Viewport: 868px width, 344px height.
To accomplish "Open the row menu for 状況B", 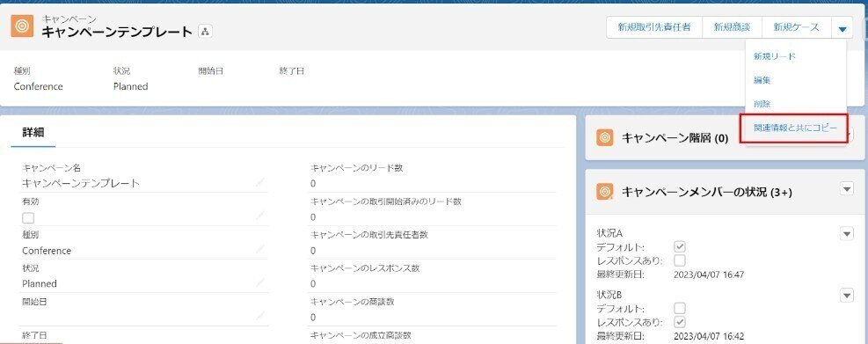I will pyautogui.click(x=847, y=296).
